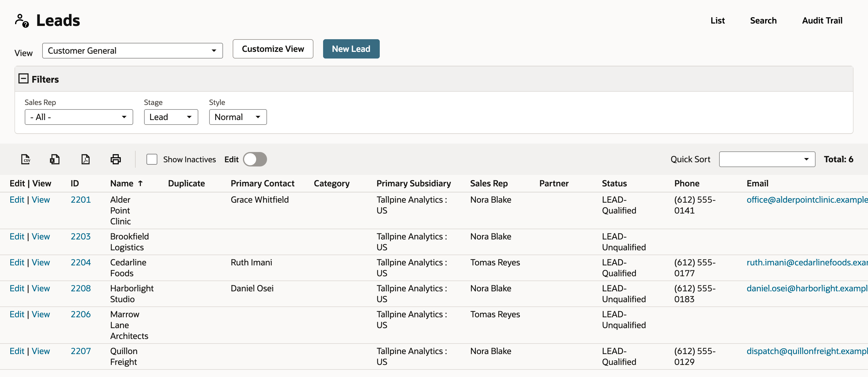
Task: Open the Search menu item
Action: coord(763,21)
